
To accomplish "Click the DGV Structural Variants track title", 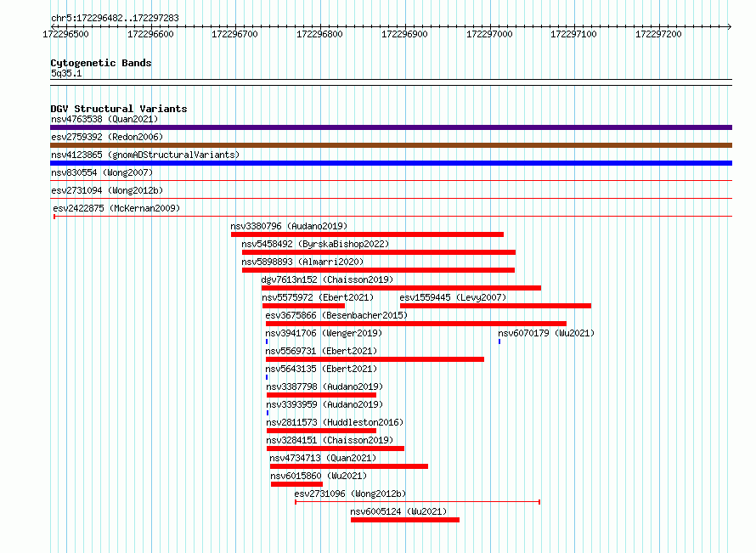I will (x=119, y=109).
